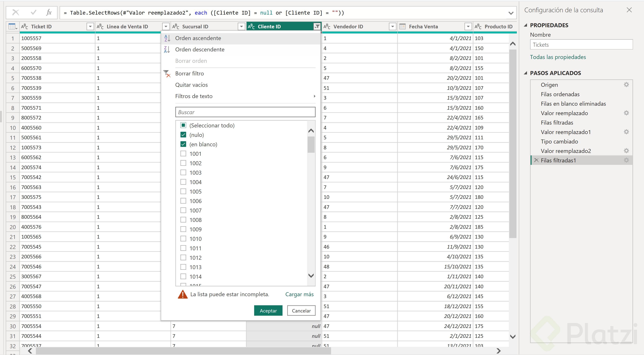Click the Cargar más link
The height and width of the screenshot is (355, 644).
[299, 294]
